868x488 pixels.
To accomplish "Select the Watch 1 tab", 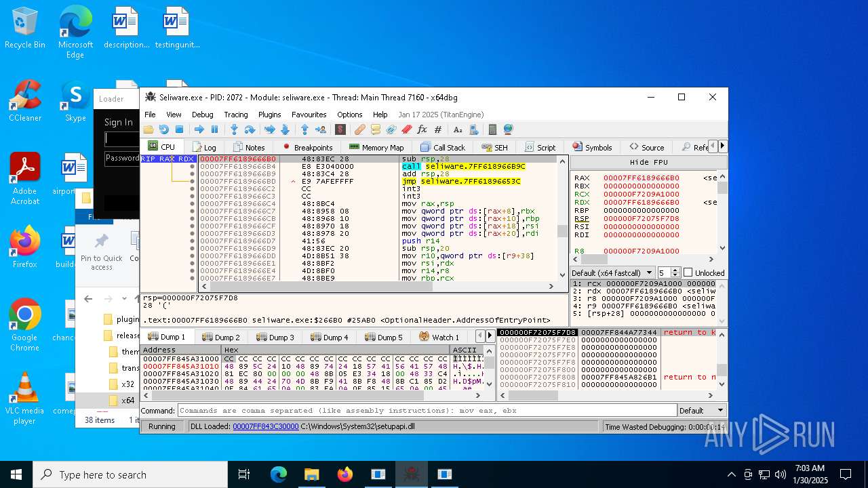I will pyautogui.click(x=439, y=337).
